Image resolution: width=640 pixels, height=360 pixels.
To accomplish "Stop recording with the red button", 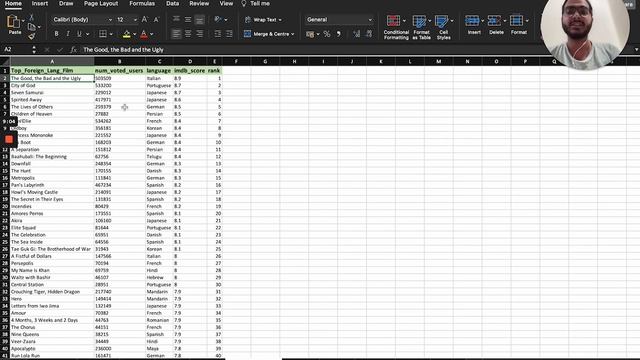I will (9, 140).
